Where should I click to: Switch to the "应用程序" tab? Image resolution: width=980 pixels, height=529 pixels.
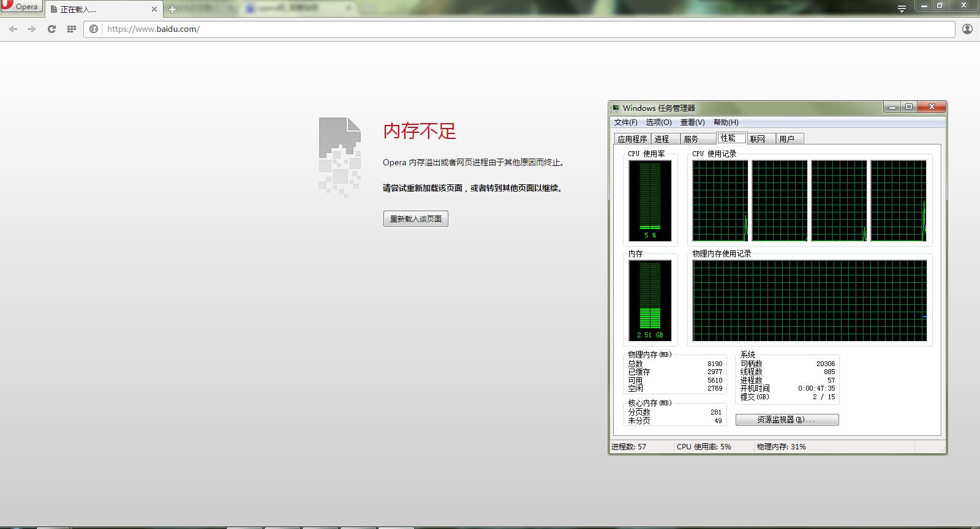point(632,139)
